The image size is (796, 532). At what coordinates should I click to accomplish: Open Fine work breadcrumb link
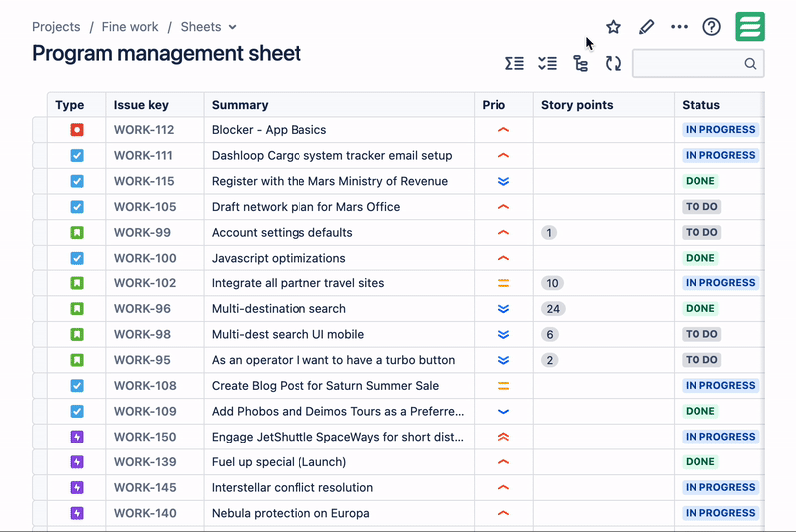130,27
